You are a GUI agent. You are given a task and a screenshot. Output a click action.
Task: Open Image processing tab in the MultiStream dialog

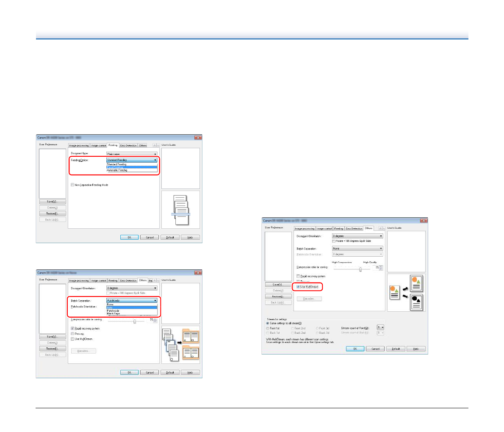coord(305,228)
